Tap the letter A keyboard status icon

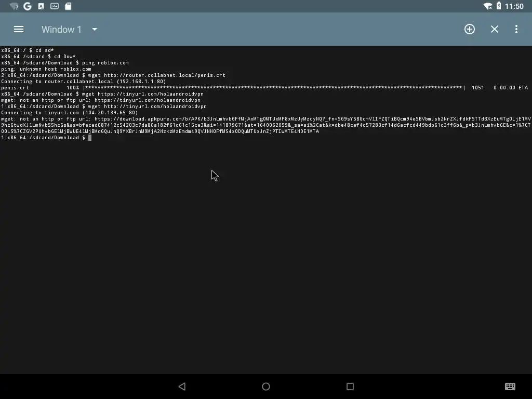pos(41,6)
